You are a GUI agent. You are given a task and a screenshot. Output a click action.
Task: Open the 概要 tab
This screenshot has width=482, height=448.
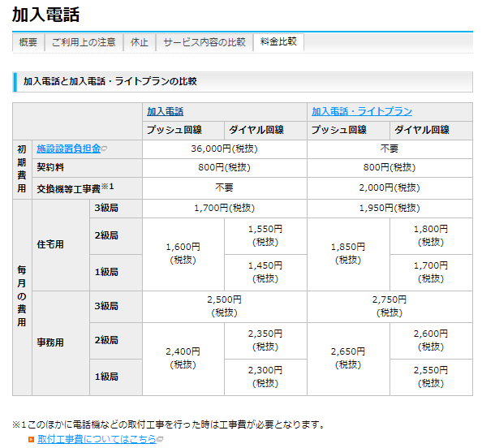(x=28, y=42)
